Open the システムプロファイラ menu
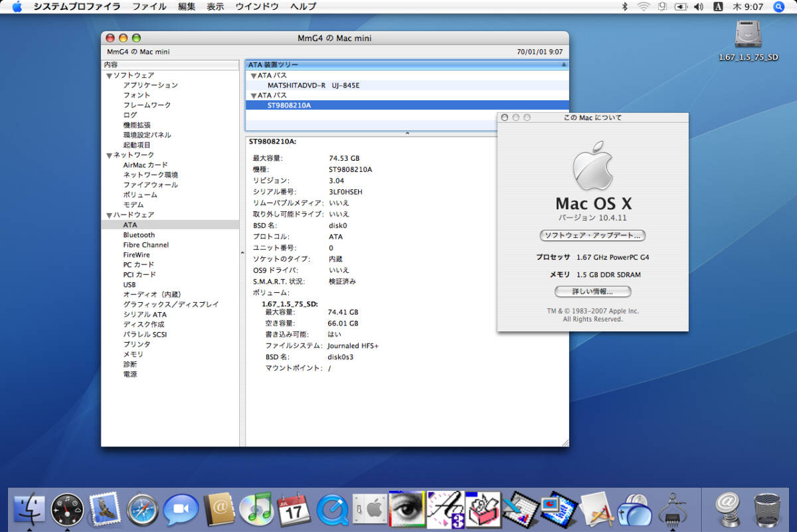The height and width of the screenshot is (532, 797). tap(77, 7)
